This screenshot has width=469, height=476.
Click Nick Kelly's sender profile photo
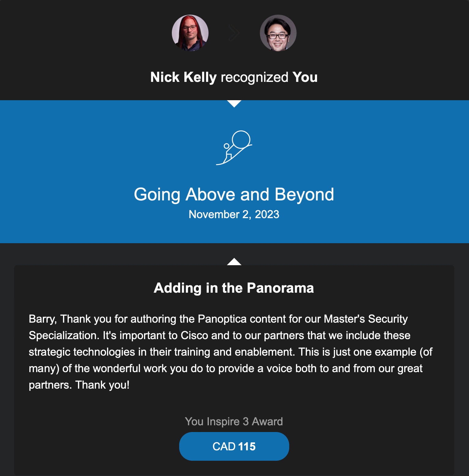click(190, 33)
